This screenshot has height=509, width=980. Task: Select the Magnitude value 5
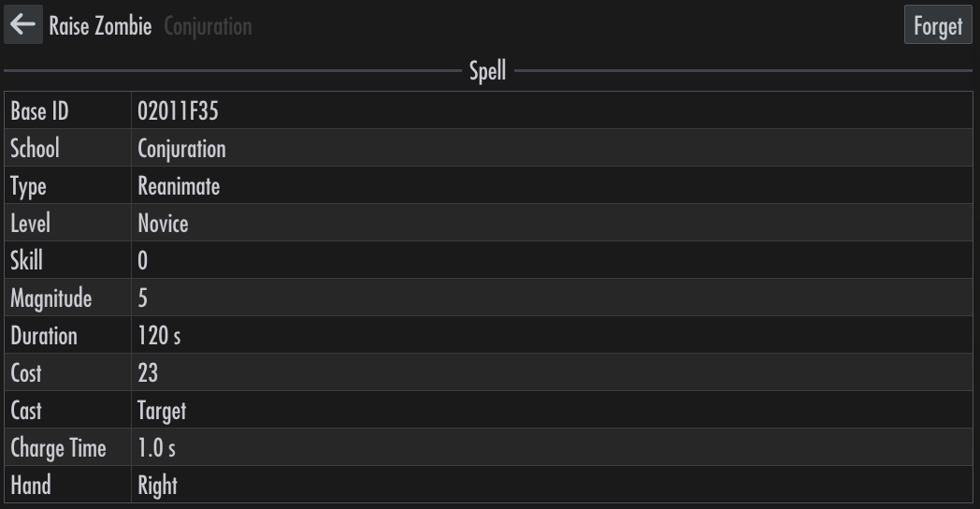(142, 298)
